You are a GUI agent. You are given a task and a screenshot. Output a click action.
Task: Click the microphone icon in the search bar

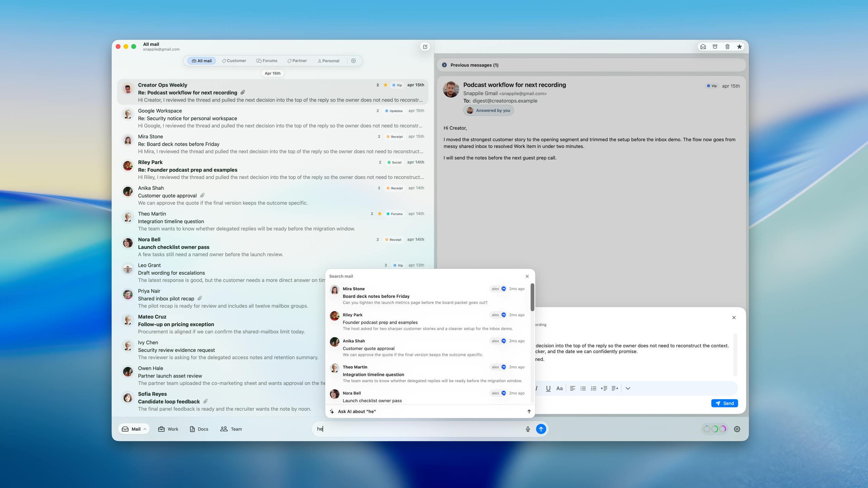coord(528,429)
